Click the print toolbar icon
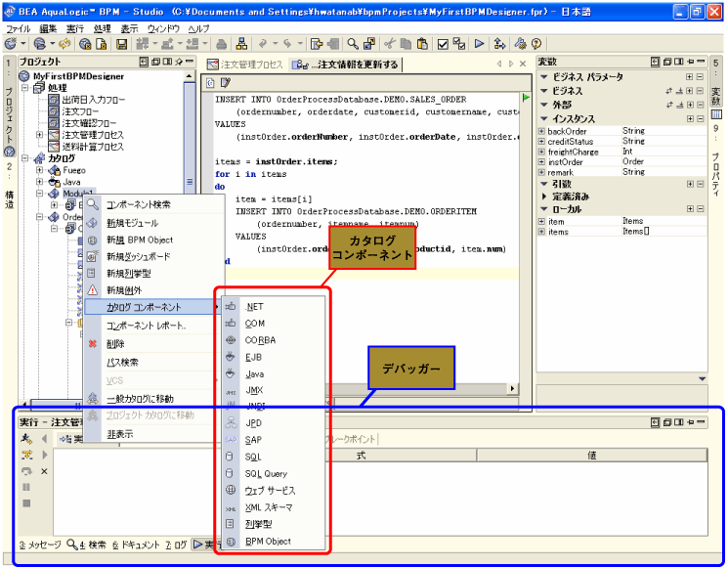The image size is (728, 567). 222,44
